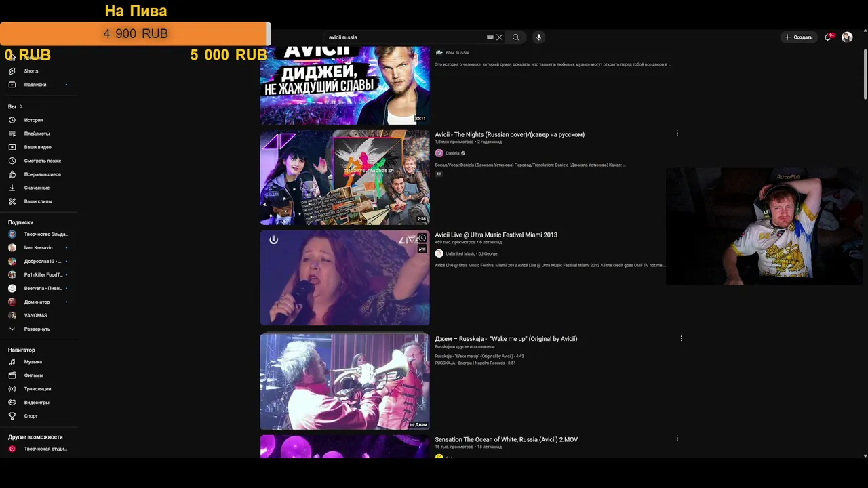Image resolution: width=868 pixels, height=488 pixels.
Task: Open Музыка in Навигатор section
Action: point(33,362)
